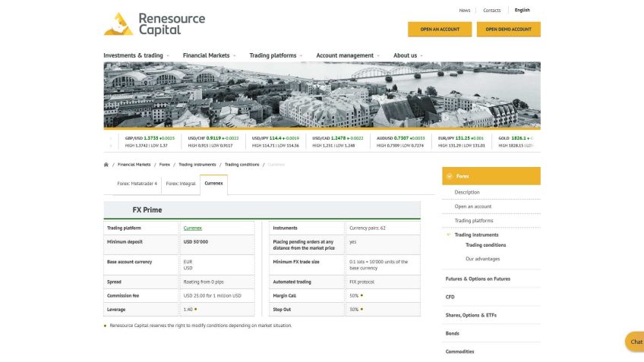Open Account management dropdown menu
This screenshot has width=644, height=362.
point(348,55)
